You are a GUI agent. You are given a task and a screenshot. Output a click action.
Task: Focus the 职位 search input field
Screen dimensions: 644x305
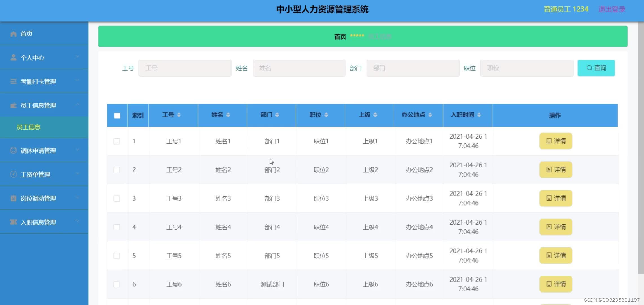click(527, 68)
